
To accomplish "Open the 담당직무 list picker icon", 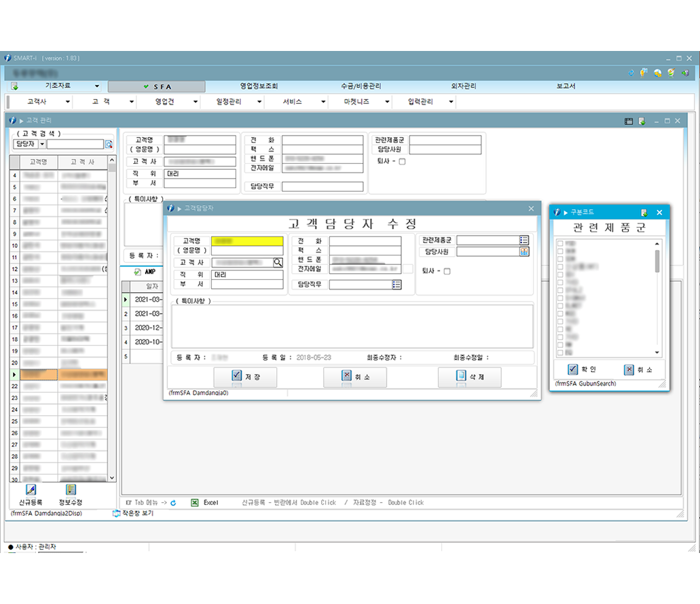I will pos(397,285).
